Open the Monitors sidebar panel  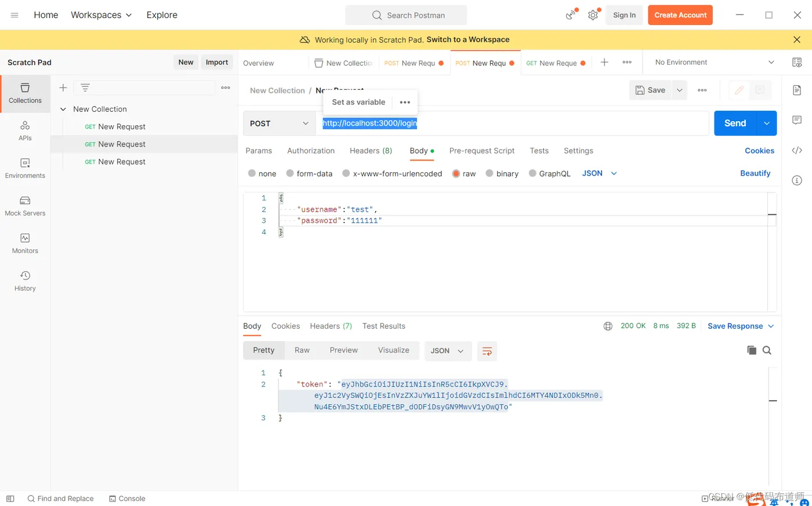tap(25, 243)
